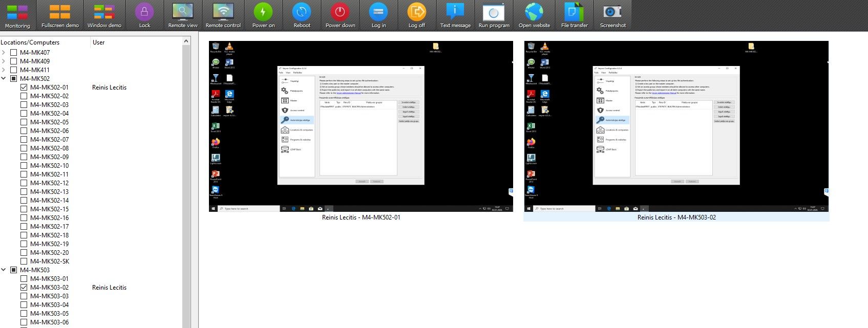Take a Screenshot of computers
The width and height of the screenshot is (868, 328).
click(x=612, y=15)
